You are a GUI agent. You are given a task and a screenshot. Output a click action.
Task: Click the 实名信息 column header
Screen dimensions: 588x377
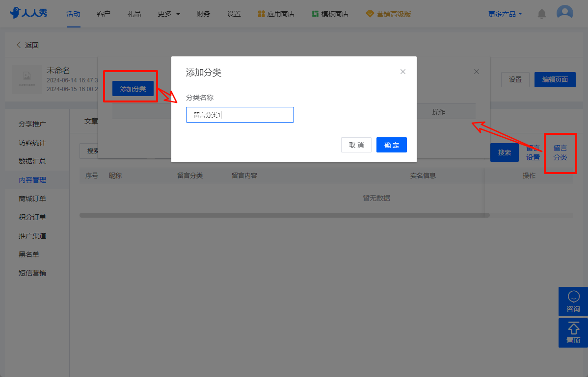pos(423,176)
